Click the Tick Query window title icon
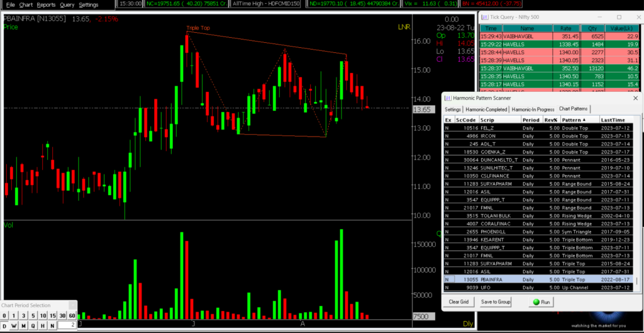644x333 pixels. [485, 17]
